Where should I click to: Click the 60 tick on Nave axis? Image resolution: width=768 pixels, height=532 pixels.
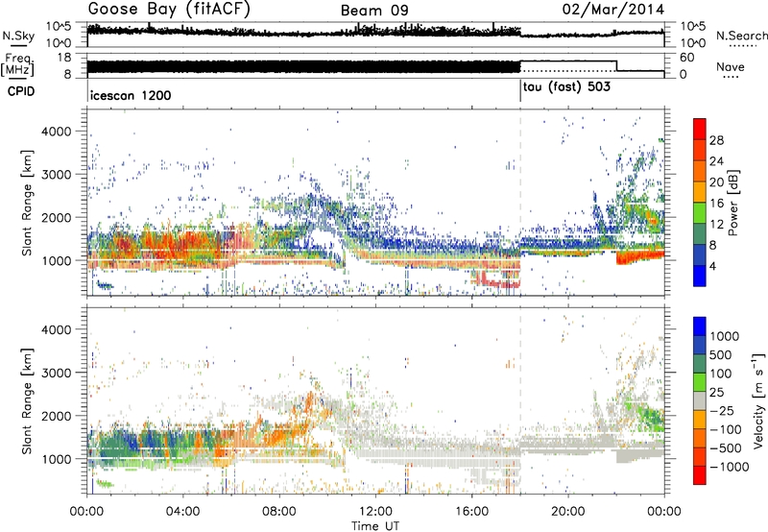(x=687, y=58)
